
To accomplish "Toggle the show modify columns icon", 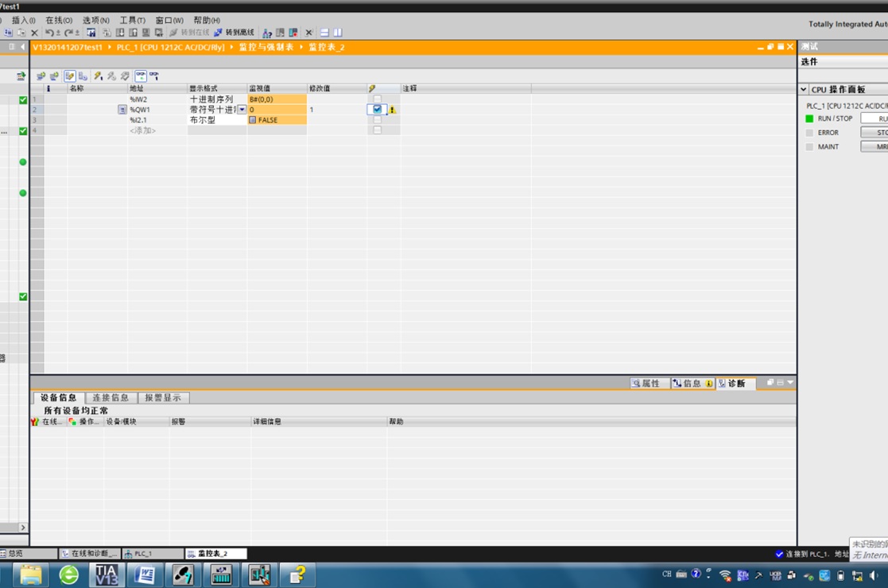I will click(70, 75).
